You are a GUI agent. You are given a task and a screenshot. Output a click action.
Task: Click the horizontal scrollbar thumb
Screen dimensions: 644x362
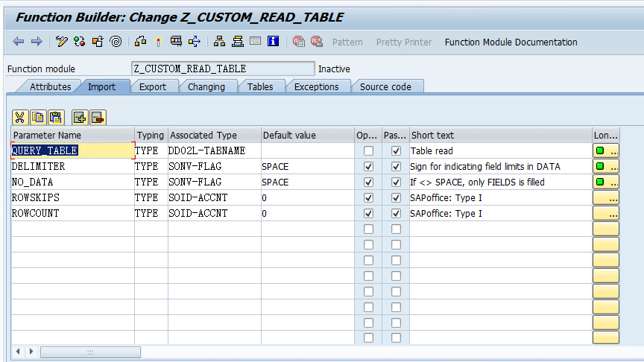tap(90, 352)
